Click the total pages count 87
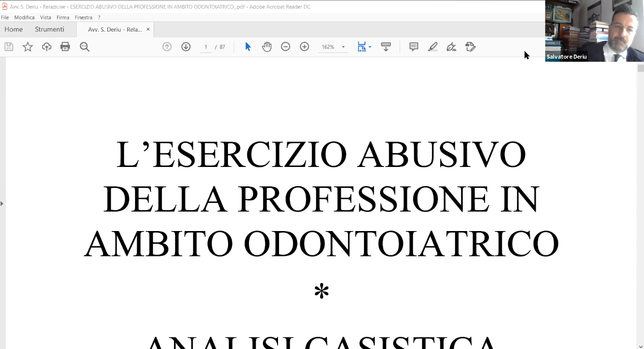Screen dimensions: 644x349 pyautogui.click(x=222, y=47)
